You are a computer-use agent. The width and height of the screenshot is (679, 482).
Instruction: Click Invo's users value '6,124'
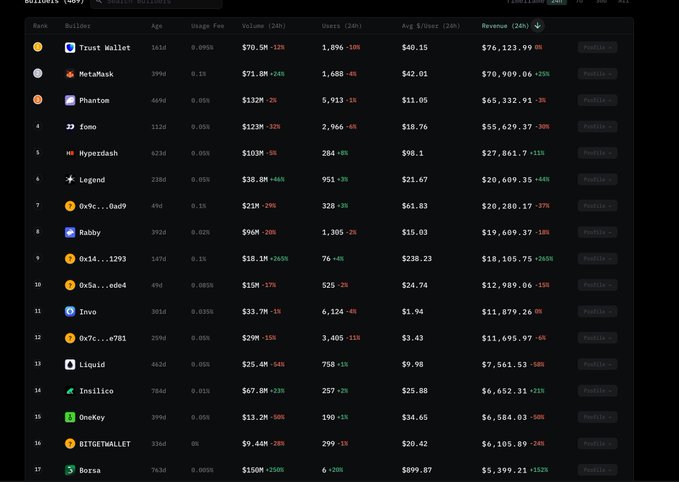coord(333,311)
